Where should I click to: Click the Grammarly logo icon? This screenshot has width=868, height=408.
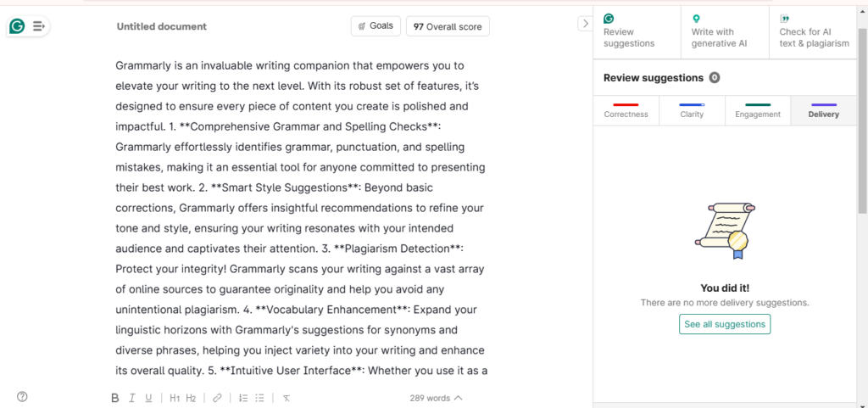[x=17, y=26]
